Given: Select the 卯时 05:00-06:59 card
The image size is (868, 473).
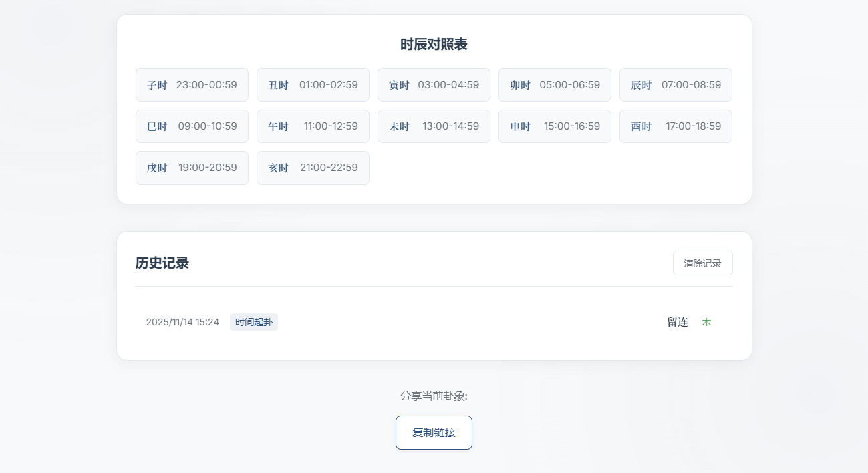Looking at the screenshot, I should (555, 85).
